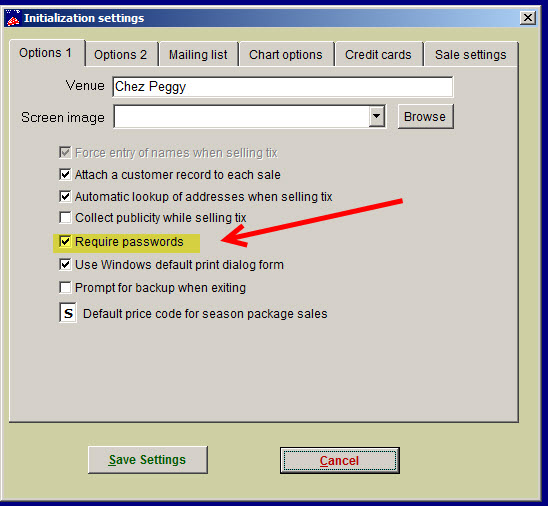Select the Chart options tab
Viewport: 548px width, 506px height.
tap(286, 55)
